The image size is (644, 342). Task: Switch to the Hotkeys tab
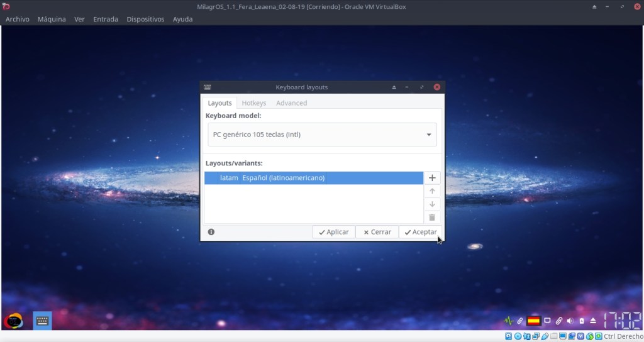point(254,103)
